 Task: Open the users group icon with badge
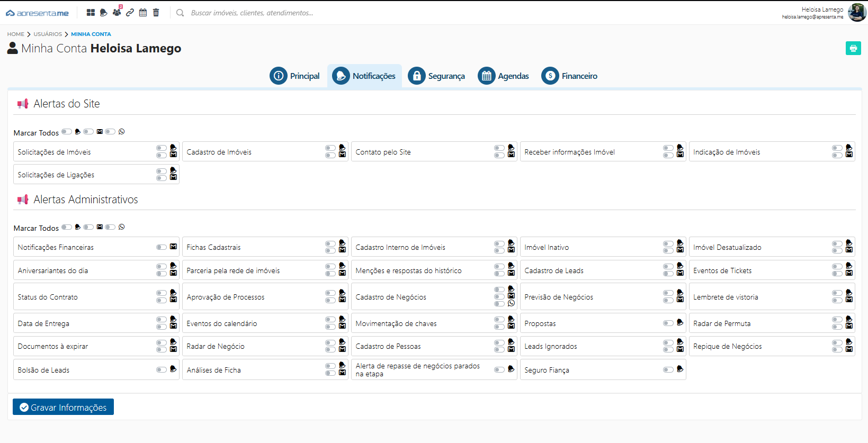(117, 12)
